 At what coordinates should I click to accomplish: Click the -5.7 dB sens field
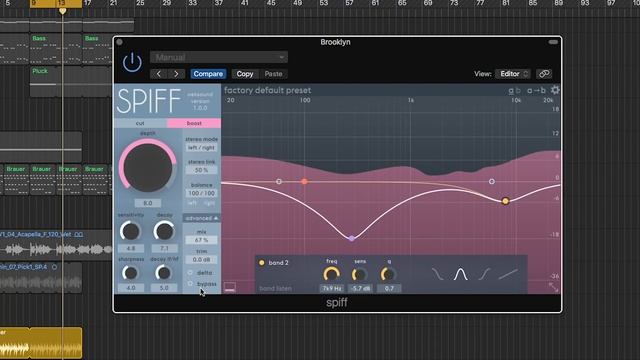tap(360, 288)
